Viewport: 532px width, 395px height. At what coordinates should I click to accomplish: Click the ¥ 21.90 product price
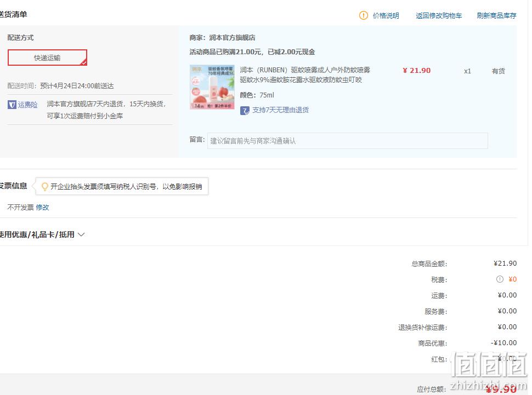click(417, 71)
